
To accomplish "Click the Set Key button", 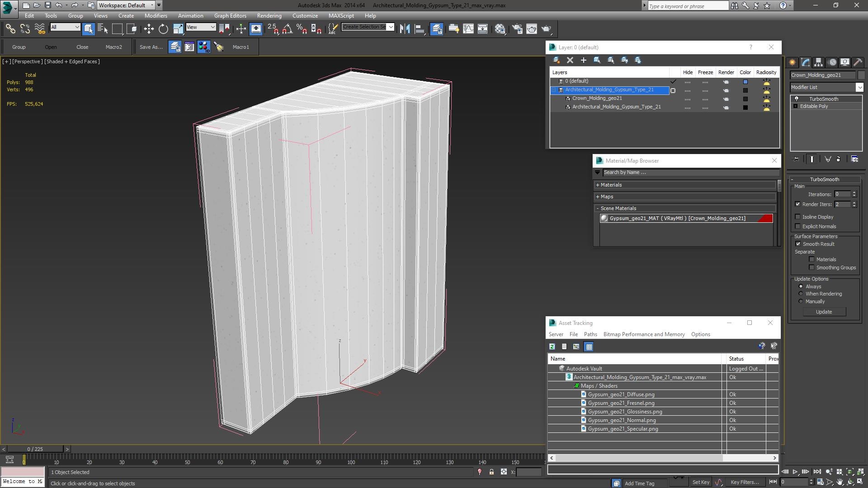I will click(x=701, y=482).
